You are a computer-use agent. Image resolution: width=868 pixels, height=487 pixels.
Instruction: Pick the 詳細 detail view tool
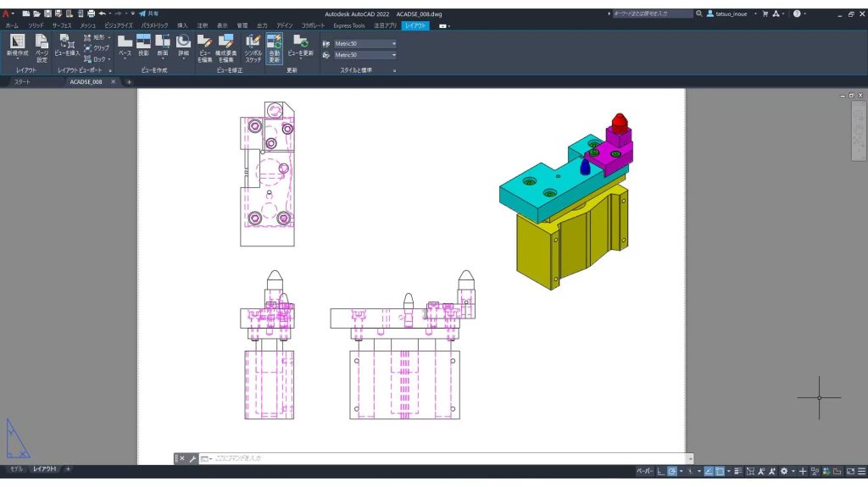[183, 46]
